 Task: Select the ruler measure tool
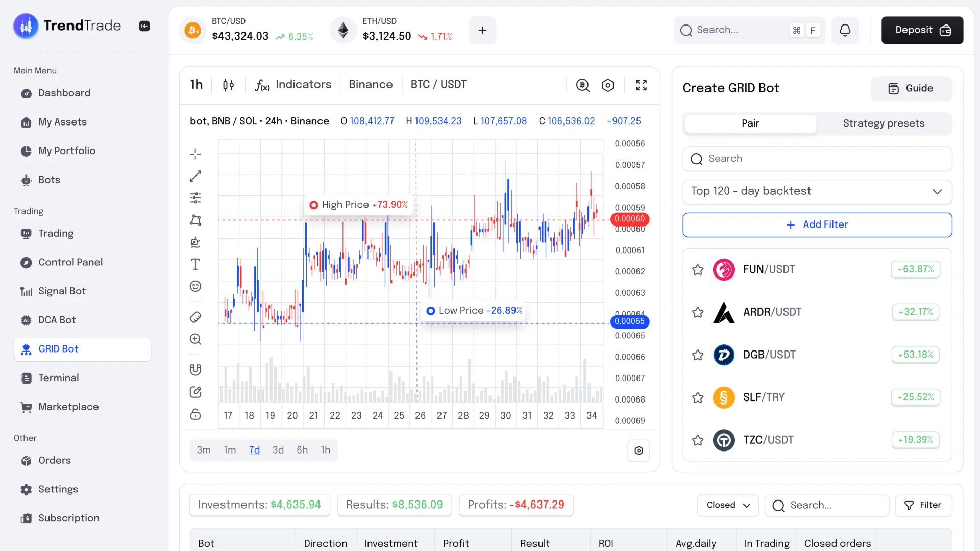[195, 317]
